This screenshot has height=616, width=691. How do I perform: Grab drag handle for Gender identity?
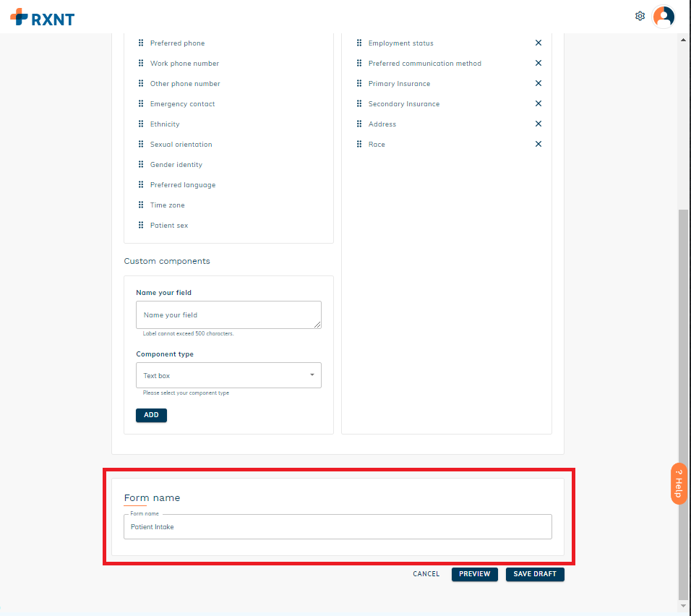tap(141, 164)
